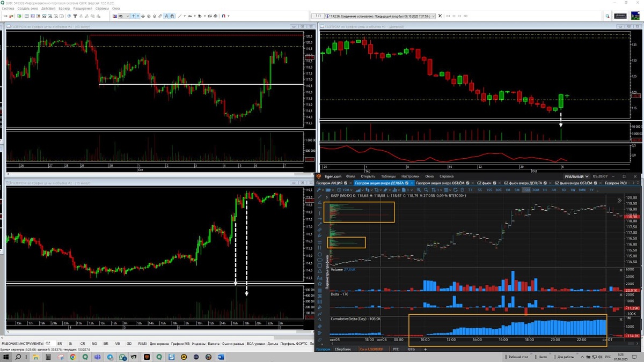Click refresh arrows icon in tiger.com toolbar
This screenshot has width=644, height=362.
(455, 189)
